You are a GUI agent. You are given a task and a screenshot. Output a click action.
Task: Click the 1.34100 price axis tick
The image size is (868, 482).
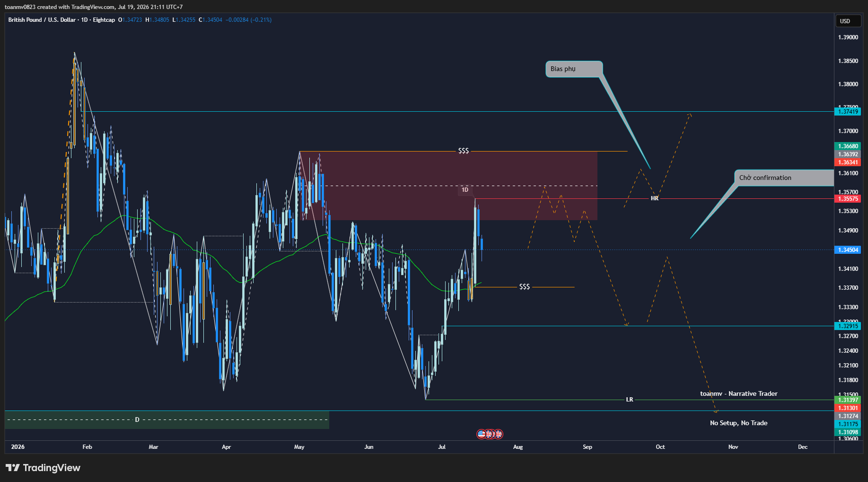tap(848, 269)
